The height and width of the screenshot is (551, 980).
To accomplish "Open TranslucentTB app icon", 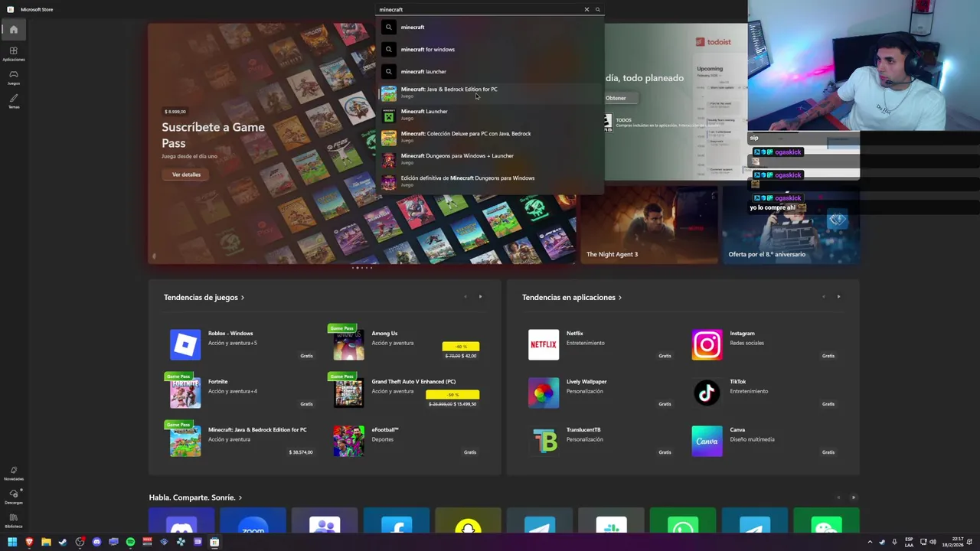I will 544,441.
